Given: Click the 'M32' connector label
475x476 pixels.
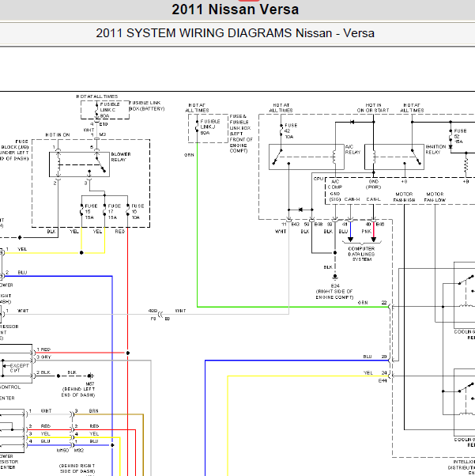Looking at the screenshot, I should pyautogui.click(x=79, y=451).
